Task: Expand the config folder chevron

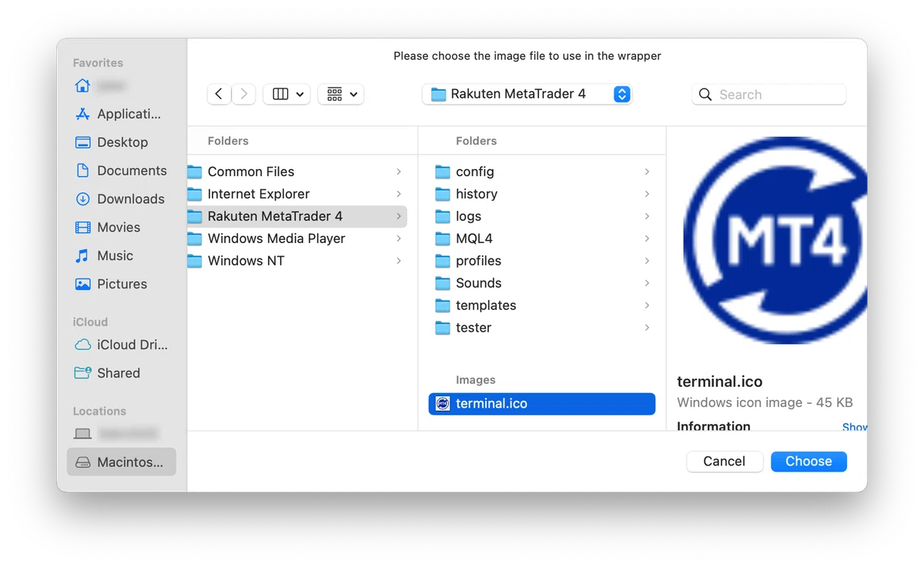Action: 647,172
